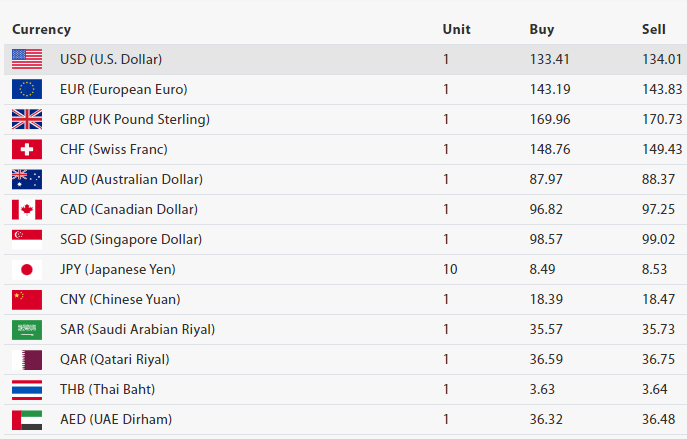Image resolution: width=687 pixels, height=439 pixels.
Task: Click the Qatar flag icon
Action: (27, 359)
